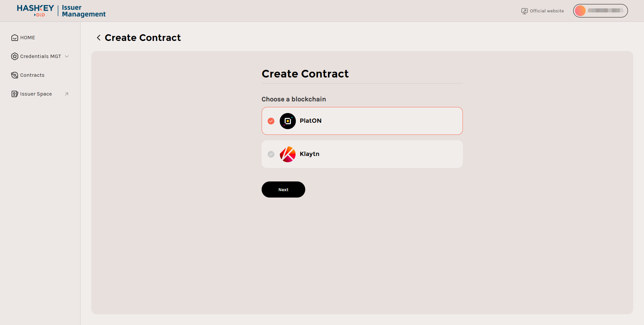
Task: Select the PlatON radio button
Action: click(x=271, y=121)
